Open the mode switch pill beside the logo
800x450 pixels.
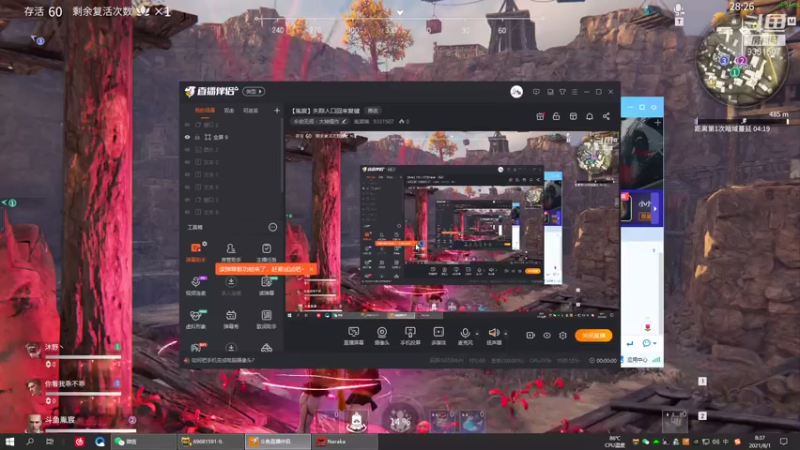pos(254,91)
